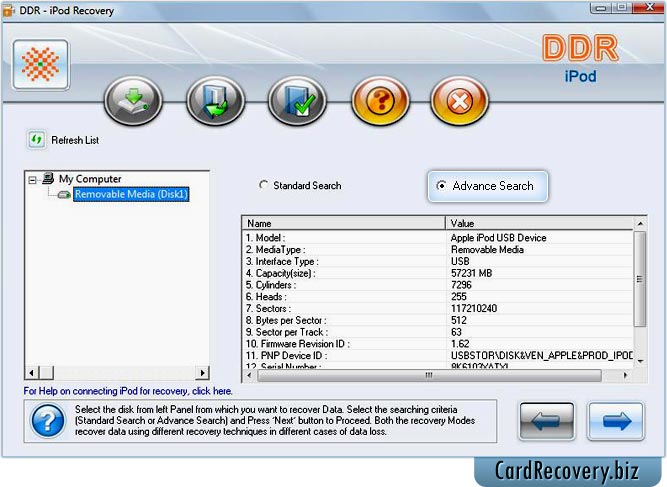Click the DDR title bar app icon

click(x=9, y=11)
